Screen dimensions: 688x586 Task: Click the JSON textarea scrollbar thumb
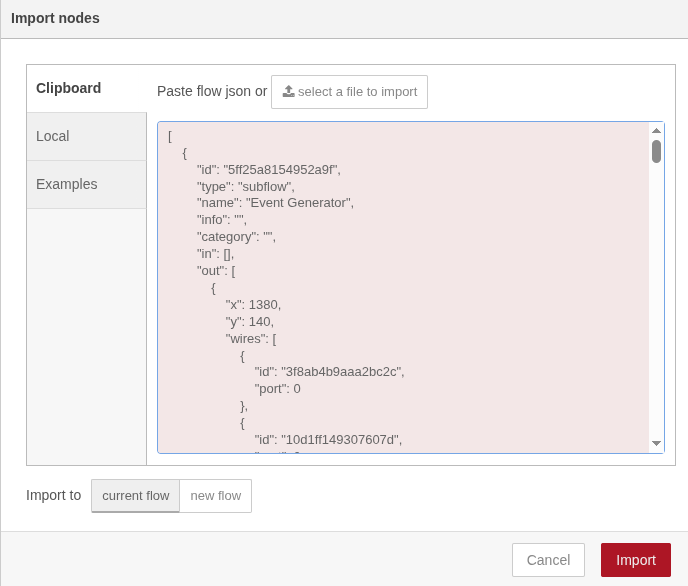656,151
